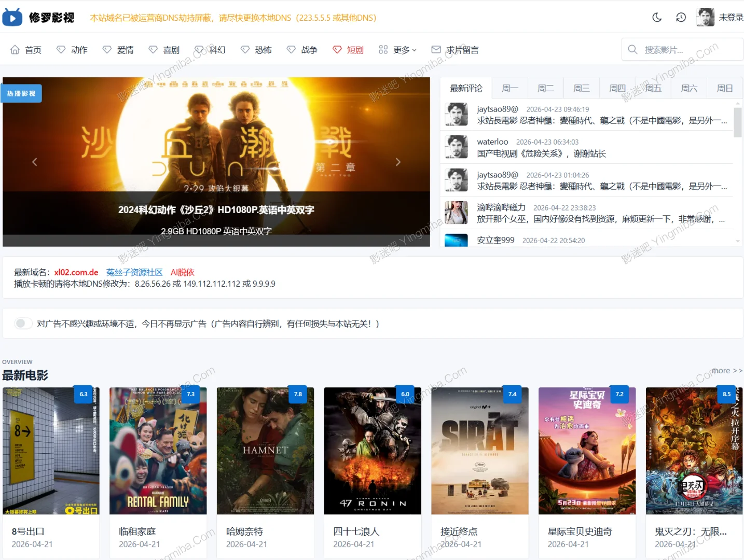Switch to the 周三 schedule tab
Image resolution: width=744 pixels, height=560 pixels.
(581, 88)
